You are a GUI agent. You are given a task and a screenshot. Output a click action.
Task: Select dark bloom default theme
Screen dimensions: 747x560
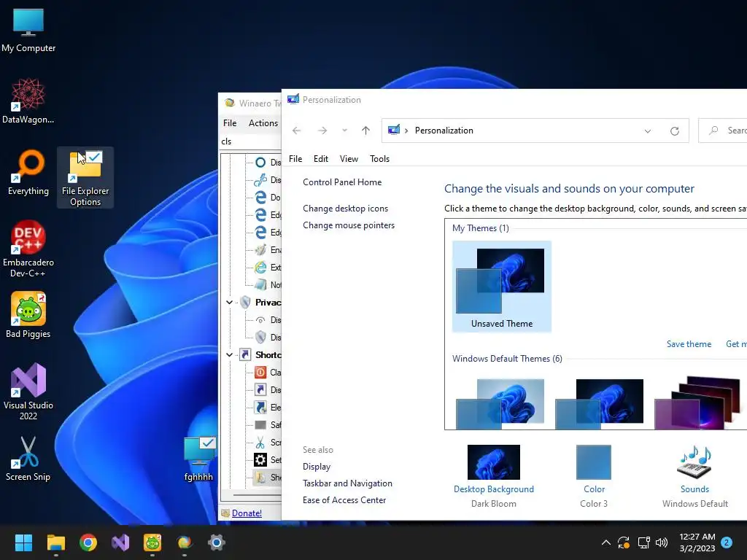point(600,404)
